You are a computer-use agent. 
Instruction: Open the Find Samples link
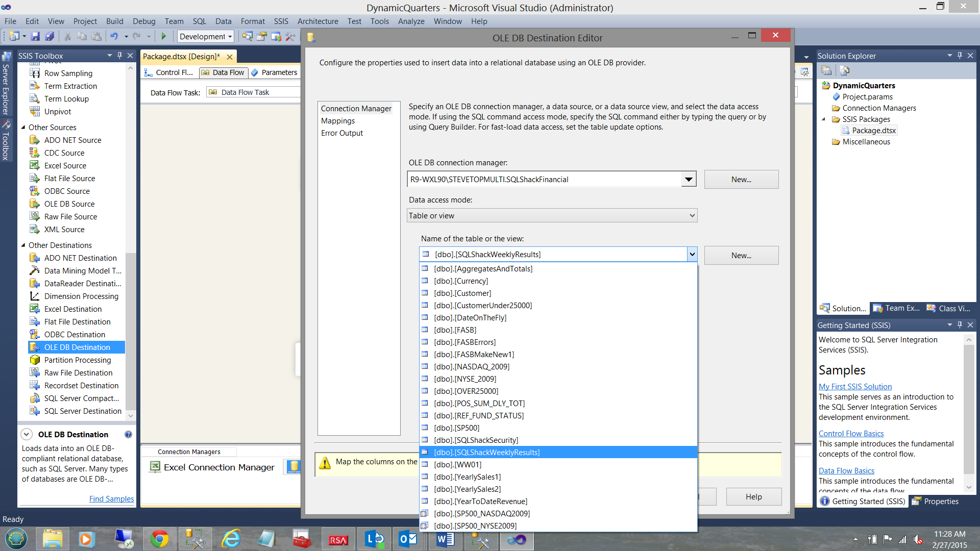[111, 498]
